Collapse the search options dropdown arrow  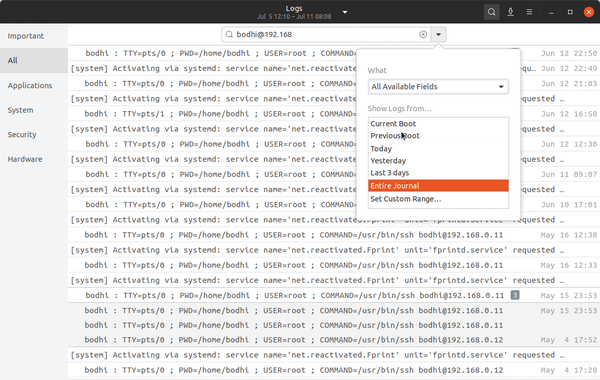click(x=439, y=34)
